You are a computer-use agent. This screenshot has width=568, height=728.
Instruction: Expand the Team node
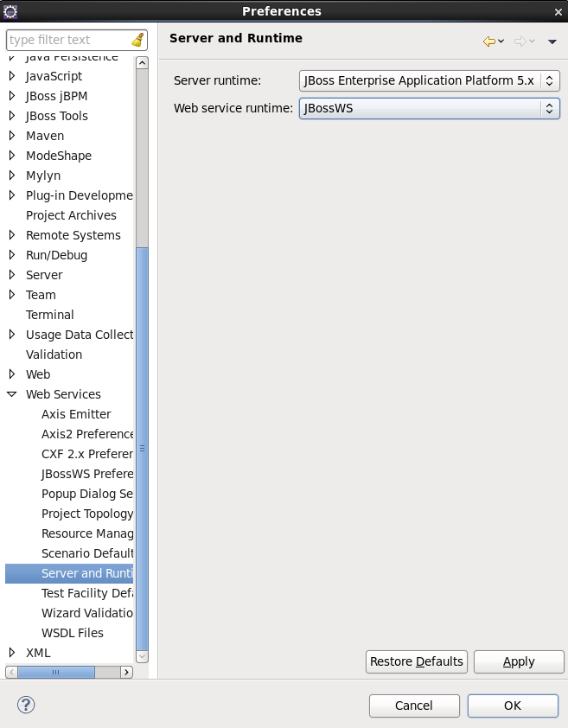click(12, 294)
